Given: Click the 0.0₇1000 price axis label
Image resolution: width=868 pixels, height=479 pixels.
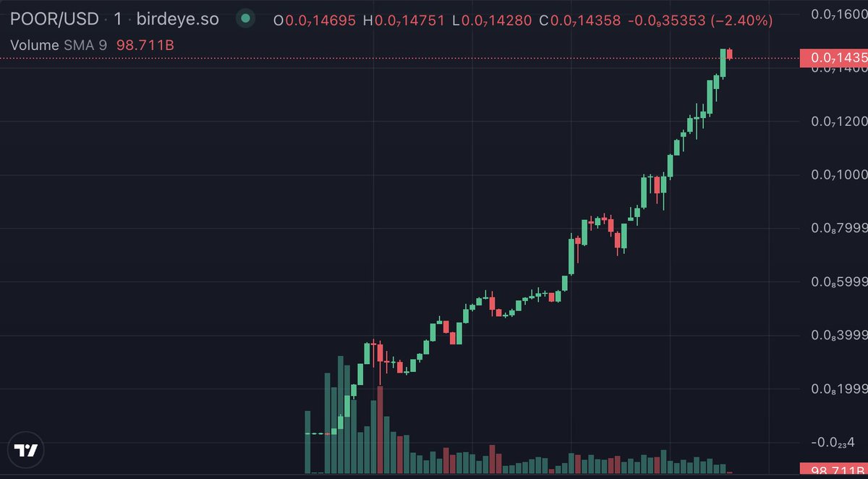Looking at the screenshot, I should [839, 174].
